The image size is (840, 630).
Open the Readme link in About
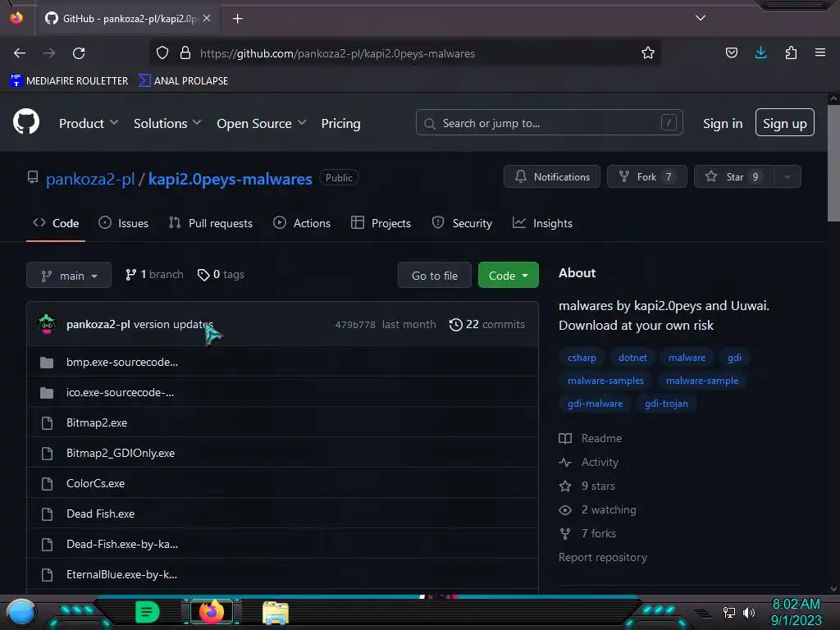point(591,438)
